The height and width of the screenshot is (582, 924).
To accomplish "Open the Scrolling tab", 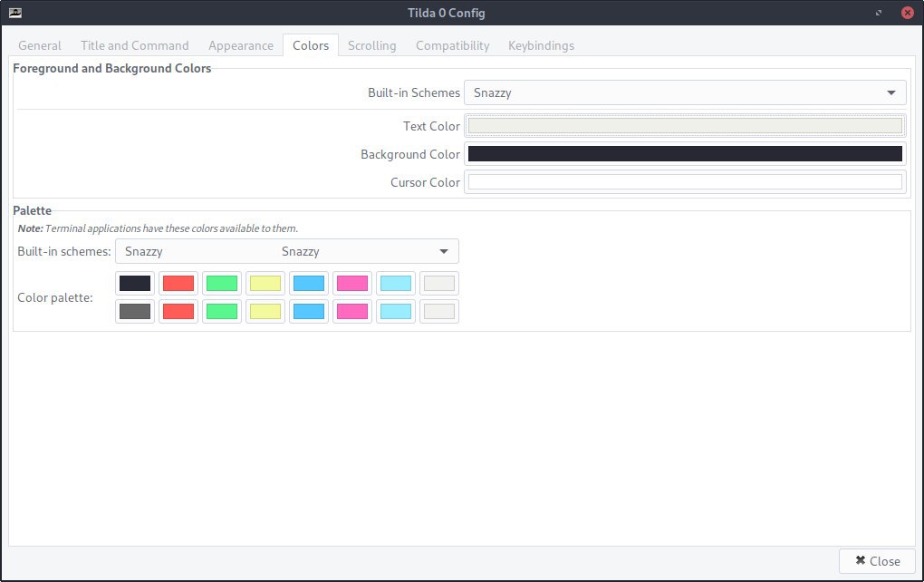I will (x=371, y=45).
